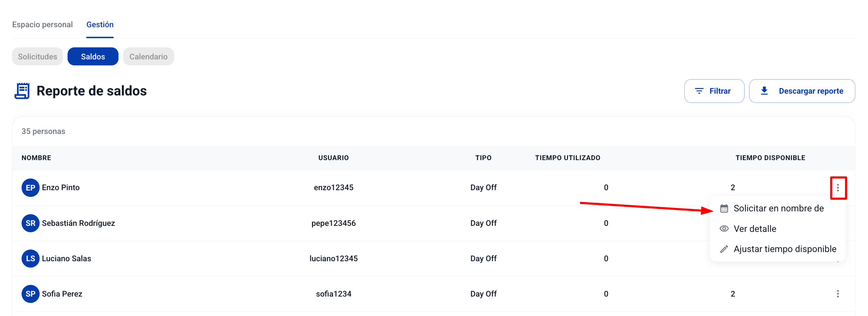868x316 pixels.
Task: Switch to the Espacio personal tab
Action: click(42, 25)
